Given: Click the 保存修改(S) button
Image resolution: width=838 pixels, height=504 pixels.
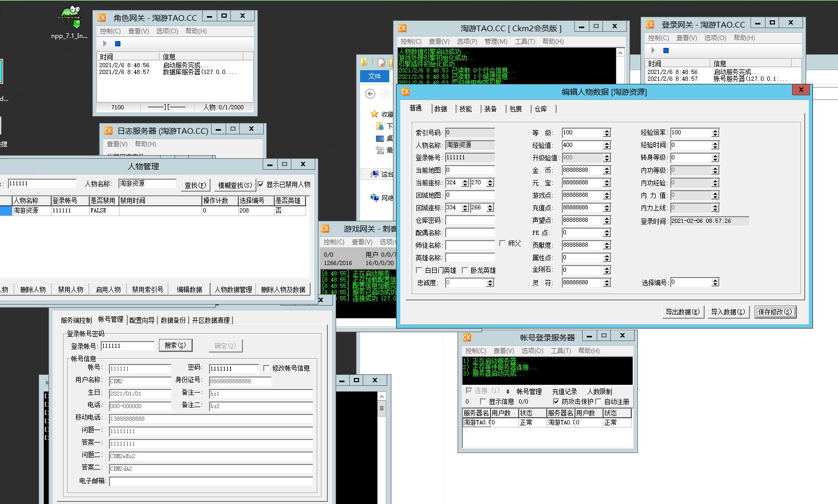Looking at the screenshot, I should pyautogui.click(x=775, y=312).
